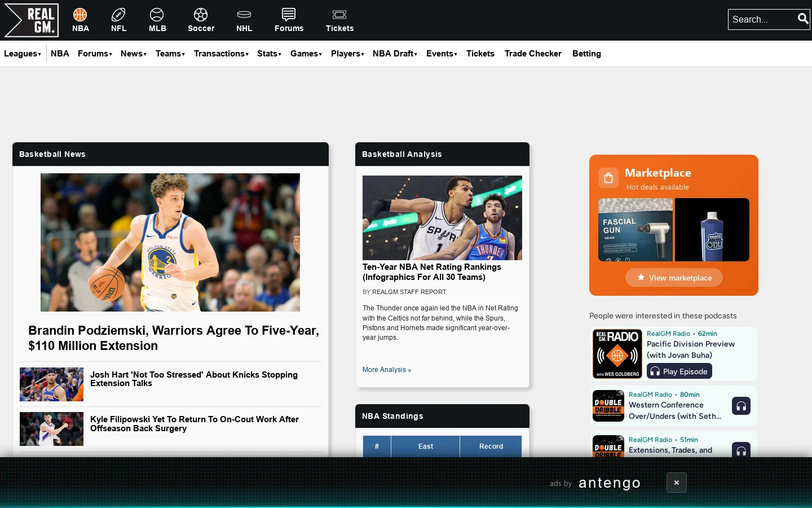Open the RealGM Radio podcast artwork

617,354
